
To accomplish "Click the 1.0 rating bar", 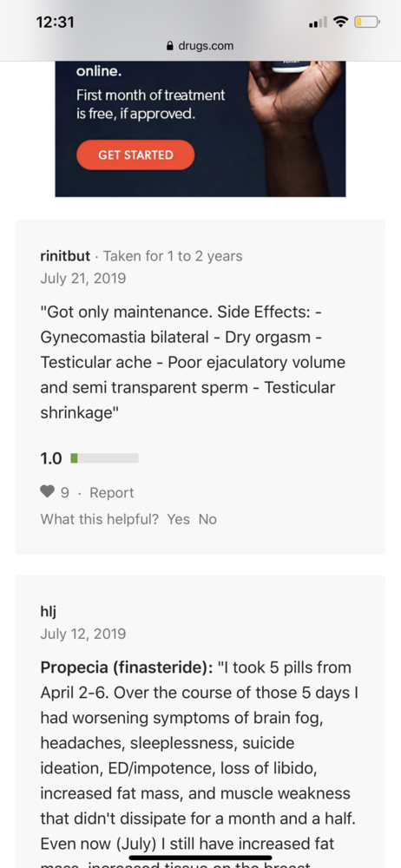I will pyautogui.click(x=105, y=458).
